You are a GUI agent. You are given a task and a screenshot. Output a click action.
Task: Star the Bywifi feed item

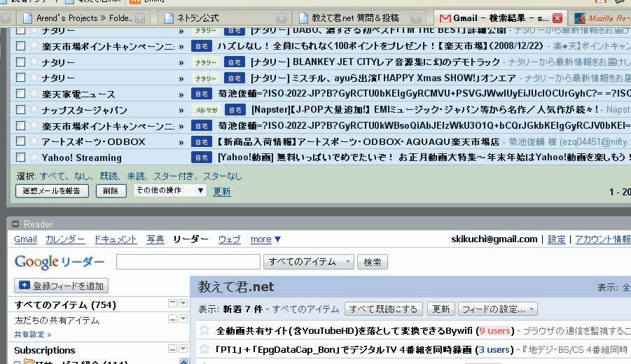click(x=204, y=330)
